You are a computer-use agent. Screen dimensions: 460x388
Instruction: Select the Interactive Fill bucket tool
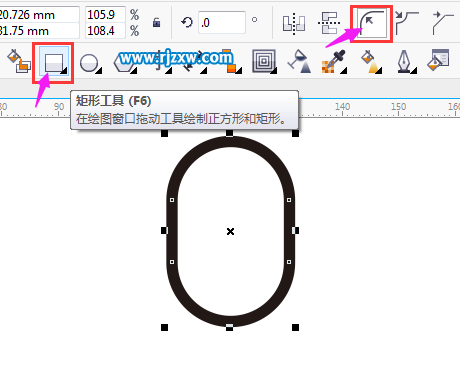click(371, 61)
